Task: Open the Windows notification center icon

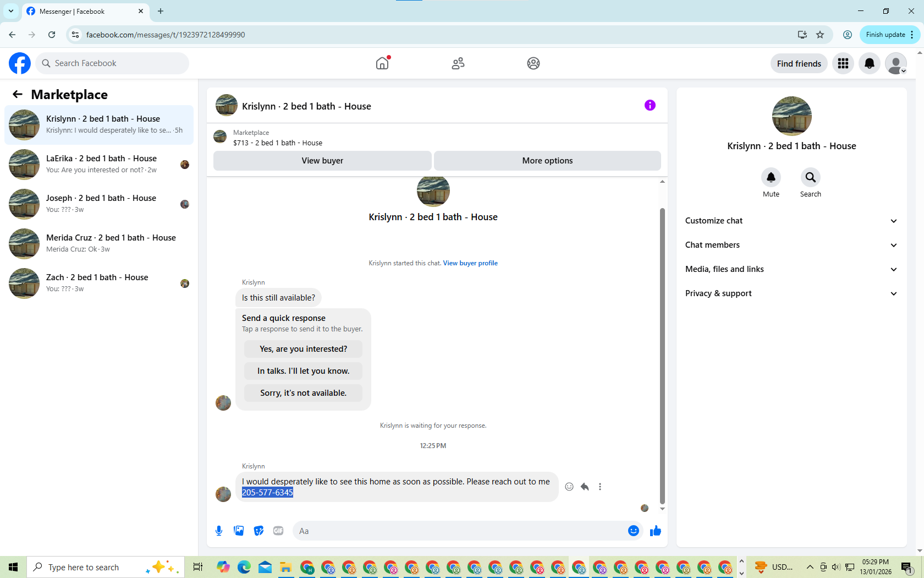Action: pos(907,567)
